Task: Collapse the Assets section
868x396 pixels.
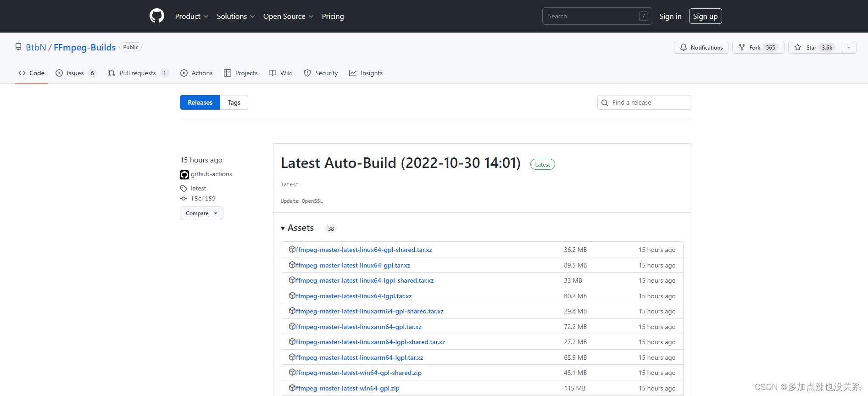Action: pos(297,228)
